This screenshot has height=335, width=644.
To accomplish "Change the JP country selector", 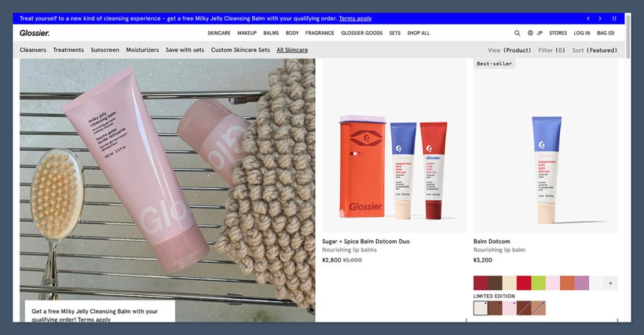I will (x=539, y=33).
